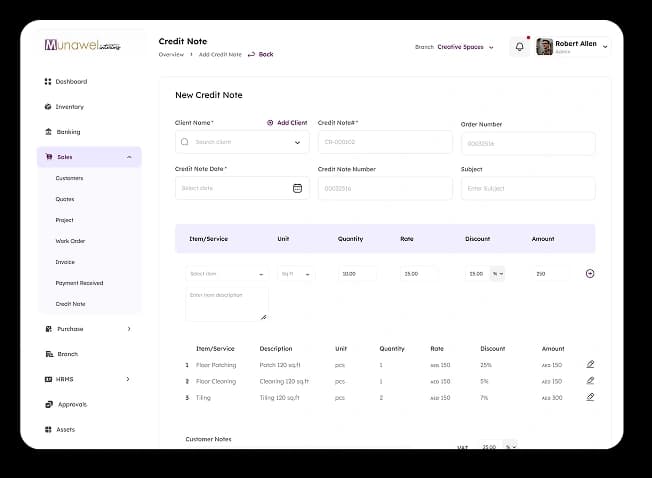Open the Sq ft unit dropdown
The height and width of the screenshot is (478, 652).
(296, 274)
